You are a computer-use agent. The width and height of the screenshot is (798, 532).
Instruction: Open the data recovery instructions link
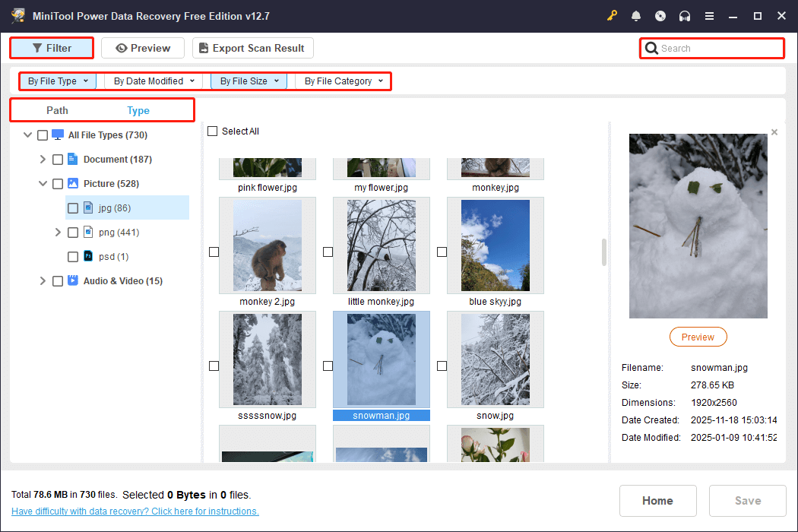(x=135, y=511)
